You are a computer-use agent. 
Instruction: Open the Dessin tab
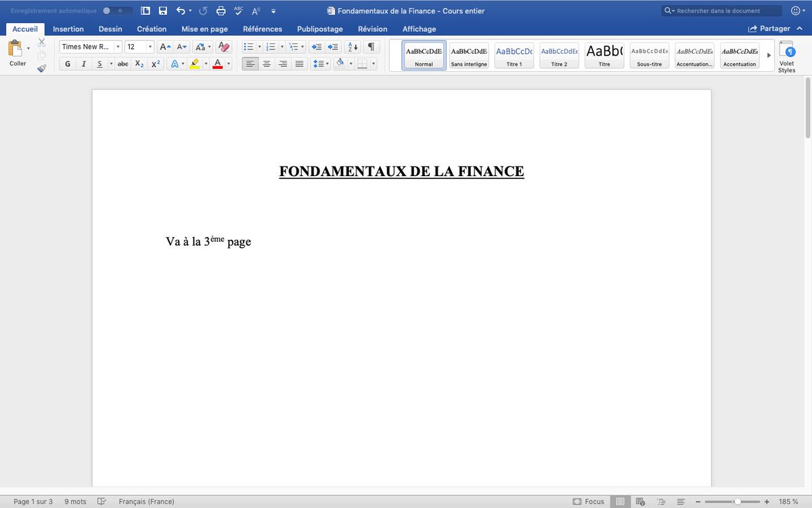(110, 29)
